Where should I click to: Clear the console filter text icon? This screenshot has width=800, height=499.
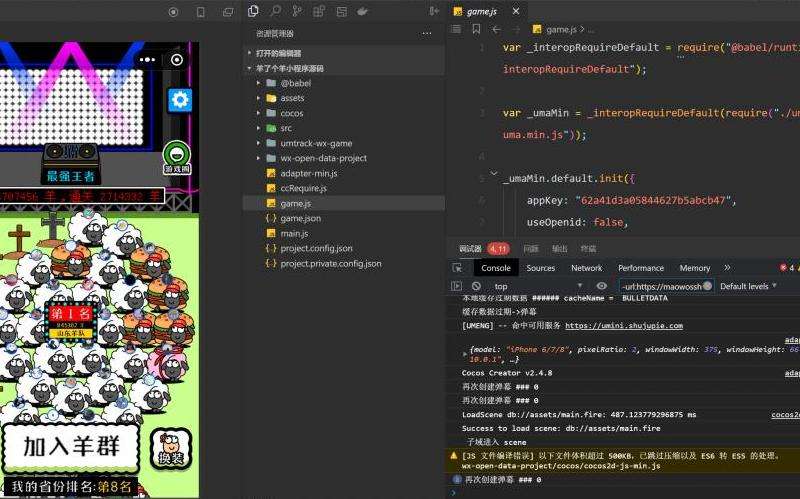tap(707, 286)
